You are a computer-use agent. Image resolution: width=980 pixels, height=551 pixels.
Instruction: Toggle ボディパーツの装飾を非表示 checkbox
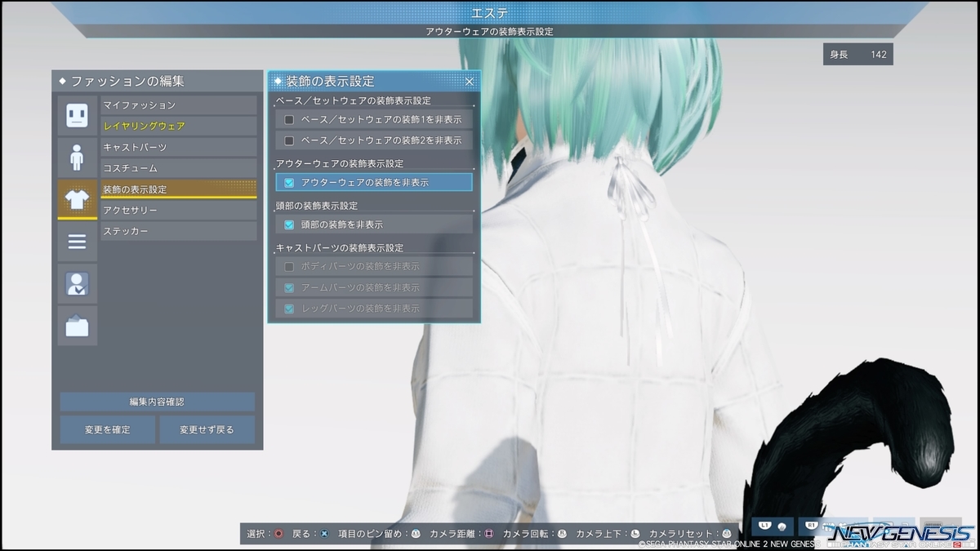coord(289,267)
